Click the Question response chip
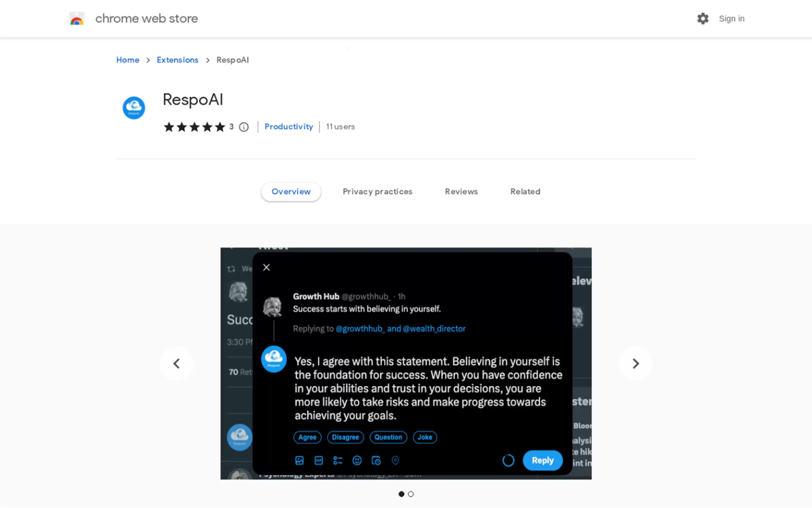Viewport: 812px width, 508px height. click(388, 437)
